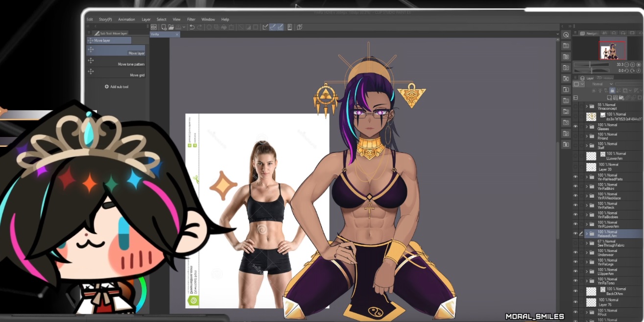The width and height of the screenshot is (644, 322).
Task: Expand the RHand layer folder
Action: click(587, 136)
